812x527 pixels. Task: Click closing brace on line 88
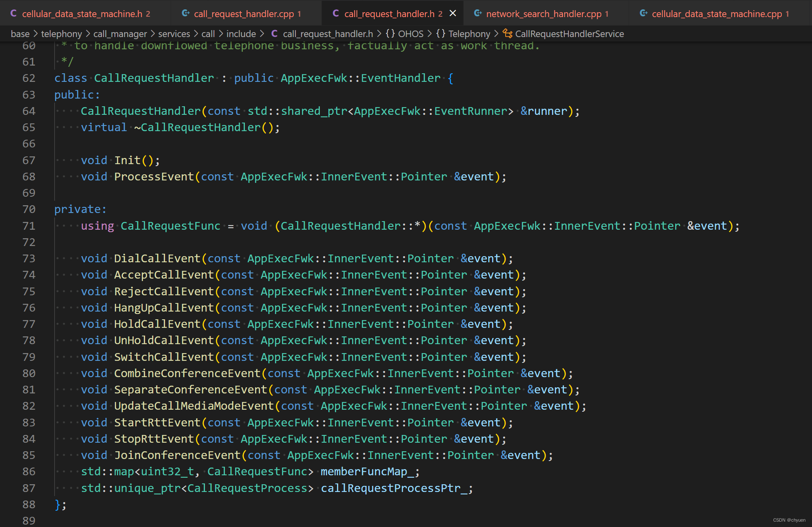click(x=57, y=505)
